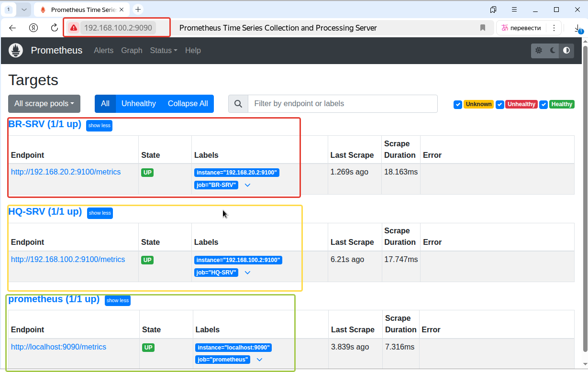Switch to dark theme moon icon
The height and width of the screenshot is (372, 588).
point(553,50)
